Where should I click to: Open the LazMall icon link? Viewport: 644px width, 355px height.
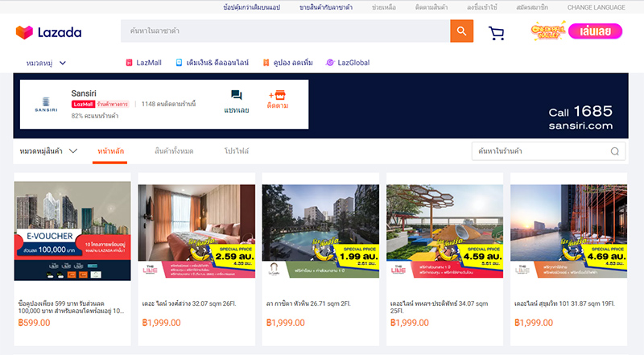(x=129, y=63)
